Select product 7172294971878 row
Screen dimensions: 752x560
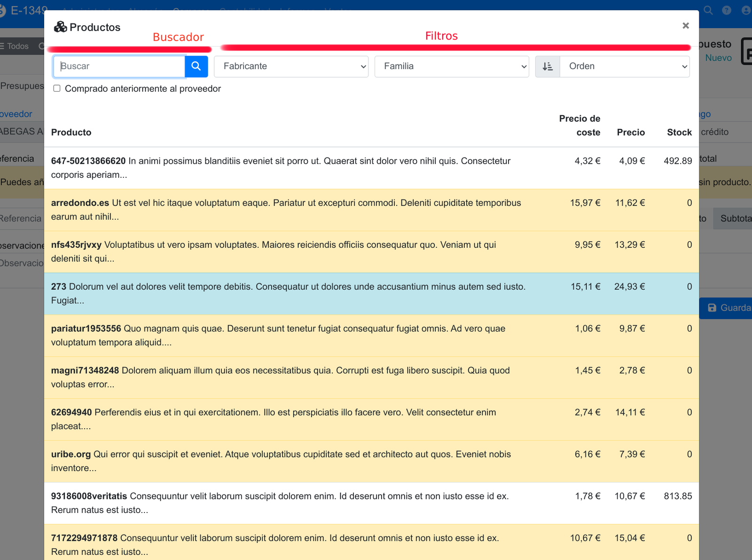(x=371, y=543)
